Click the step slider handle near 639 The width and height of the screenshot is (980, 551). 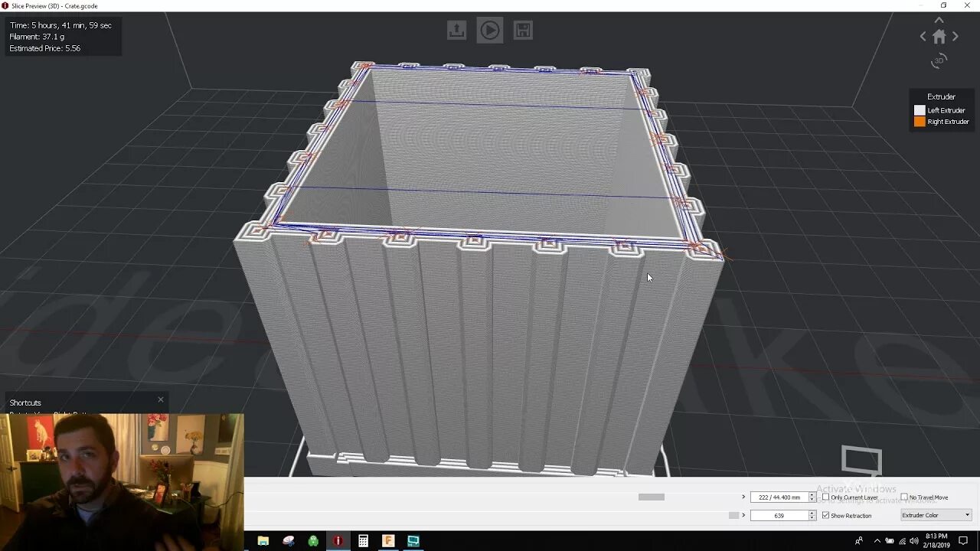click(x=733, y=515)
